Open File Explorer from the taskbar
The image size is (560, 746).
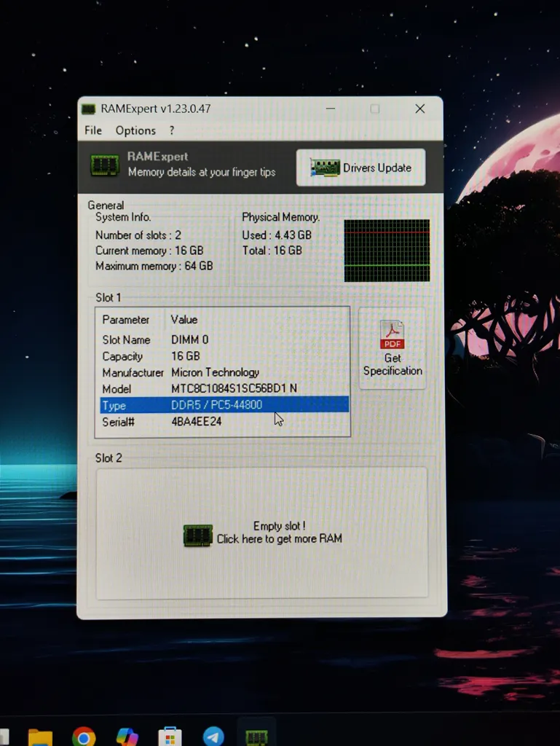tap(40, 737)
